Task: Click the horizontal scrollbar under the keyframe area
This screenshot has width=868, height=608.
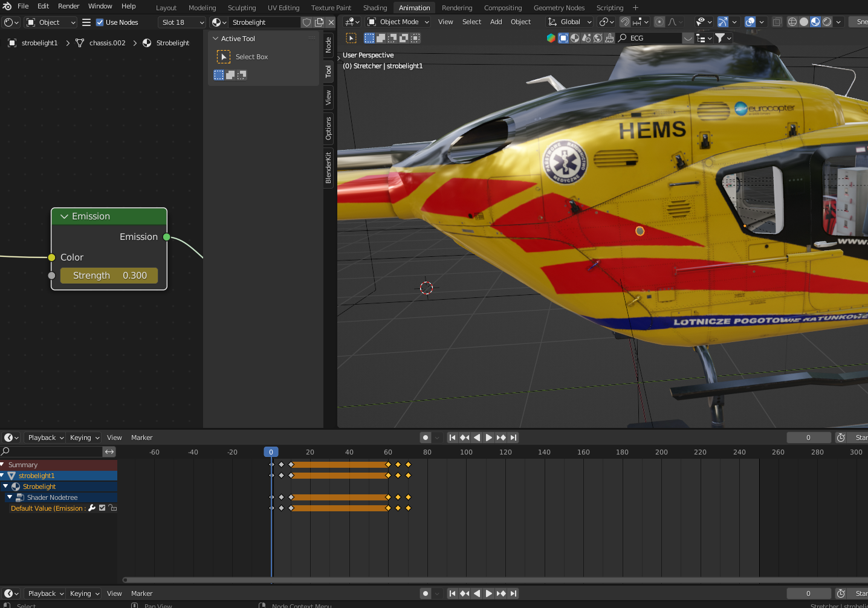Action: pyautogui.click(x=494, y=580)
